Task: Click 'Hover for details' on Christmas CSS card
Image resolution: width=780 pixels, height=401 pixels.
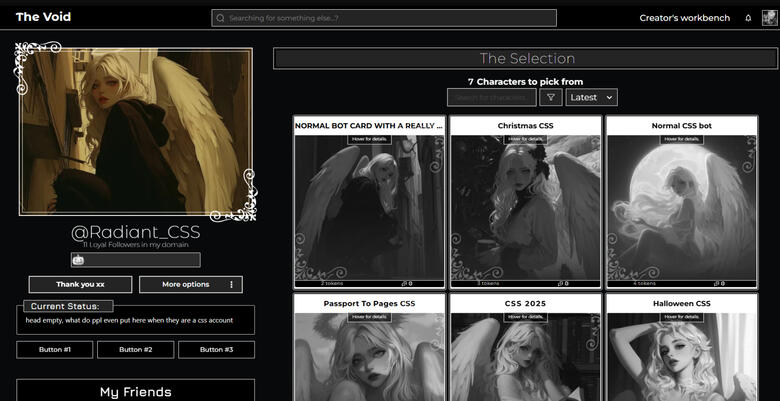Action: point(525,139)
